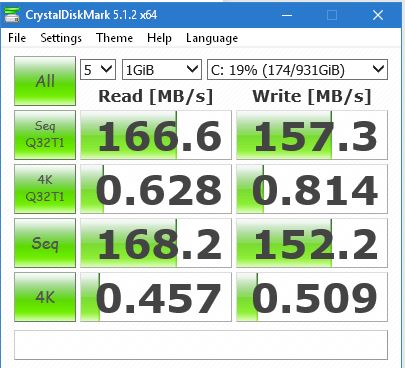The height and width of the screenshot is (368, 405).
Task: Open the drive selector showing C: 19%
Action: (x=298, y=70)
